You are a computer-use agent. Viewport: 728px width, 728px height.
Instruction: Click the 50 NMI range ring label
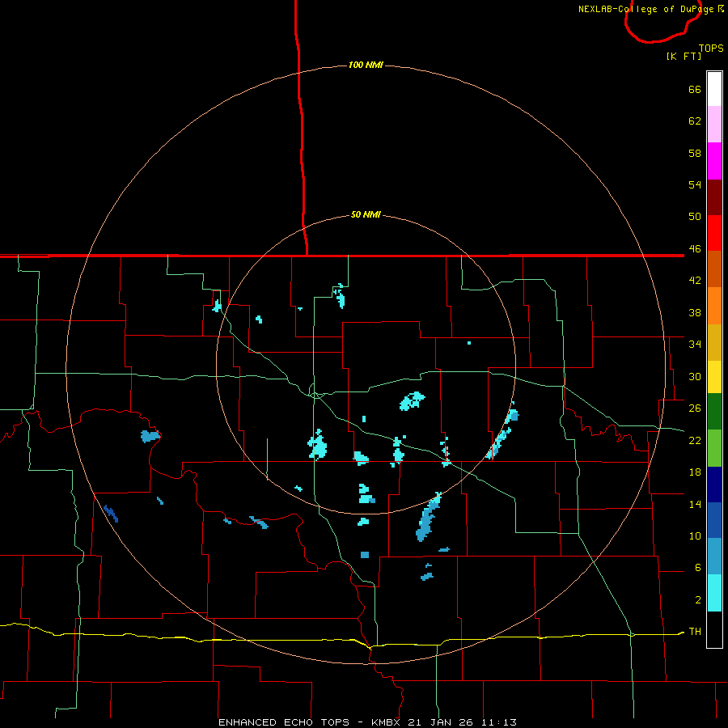point(366,214)
